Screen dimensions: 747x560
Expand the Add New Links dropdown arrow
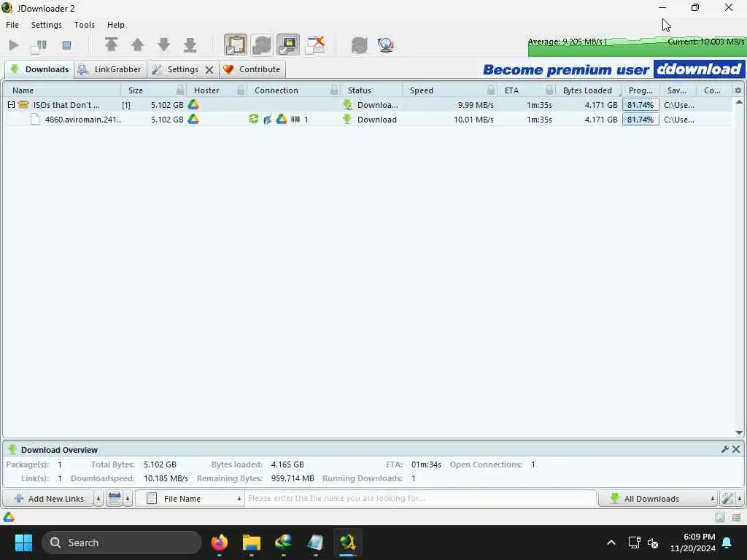coord(98,499)
